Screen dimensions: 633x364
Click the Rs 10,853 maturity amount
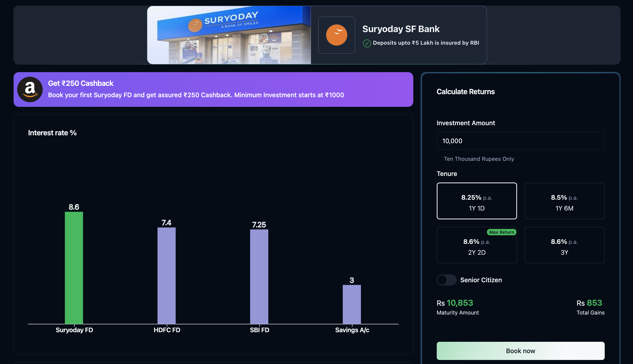[455, 303]
